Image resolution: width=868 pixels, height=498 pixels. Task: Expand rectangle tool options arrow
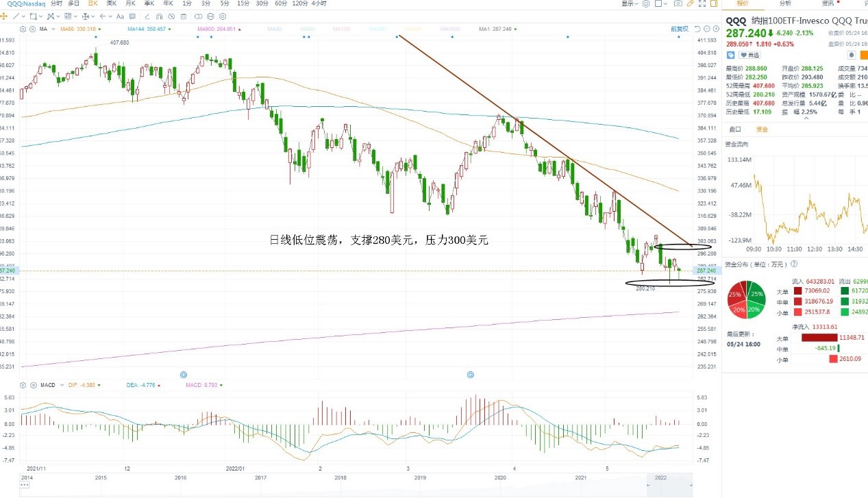tap(41, 16)
